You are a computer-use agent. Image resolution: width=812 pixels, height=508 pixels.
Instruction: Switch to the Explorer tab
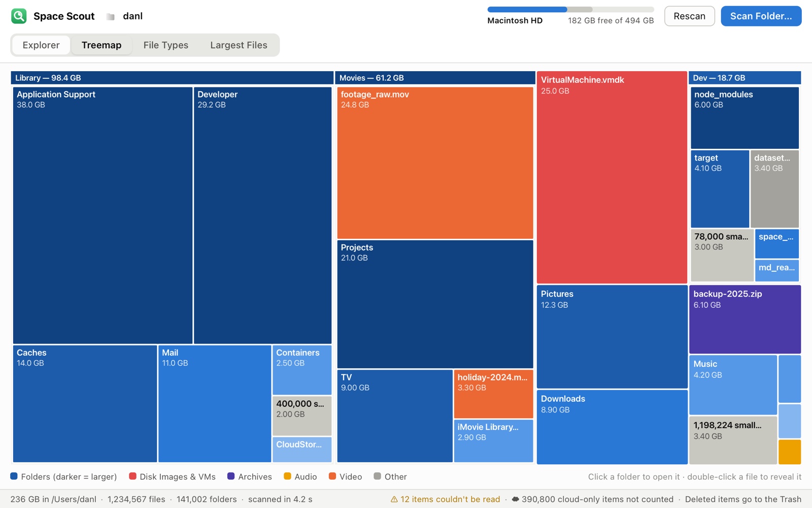coord(41,45)
